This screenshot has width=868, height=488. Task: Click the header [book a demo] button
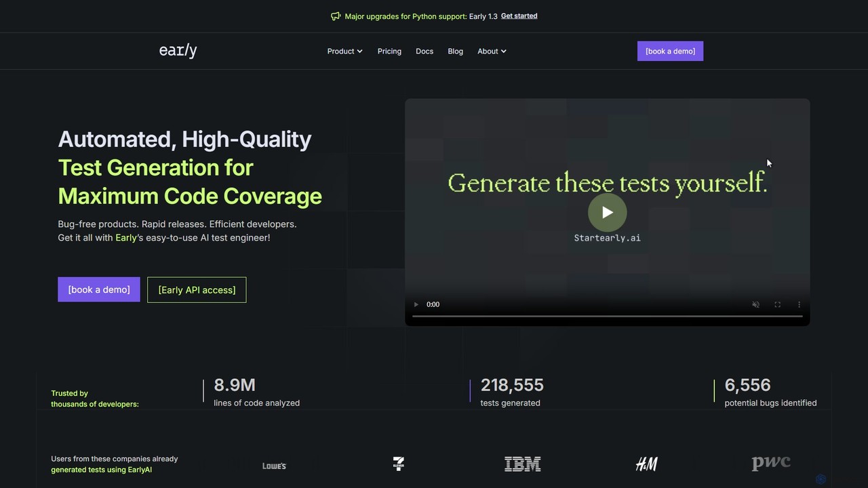(x=670, y=51)
